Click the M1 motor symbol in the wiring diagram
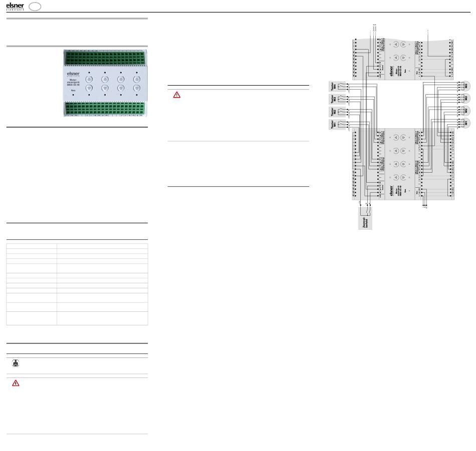476x451 pixels. [x=465, y=123]
